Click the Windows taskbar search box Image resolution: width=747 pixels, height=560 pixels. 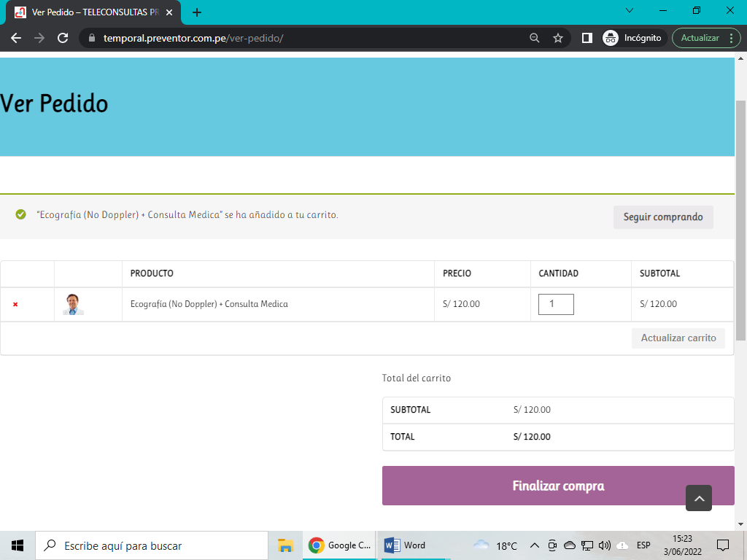click(x=152, y=545)
